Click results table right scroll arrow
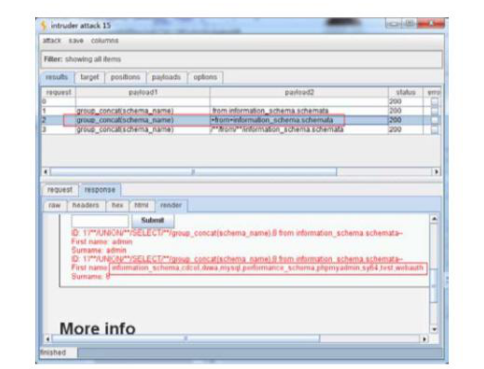484x369 pixels. point(436,172)
